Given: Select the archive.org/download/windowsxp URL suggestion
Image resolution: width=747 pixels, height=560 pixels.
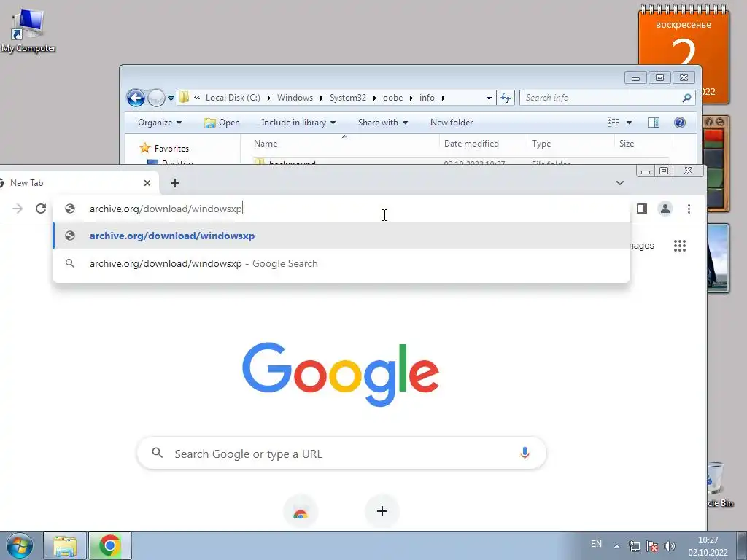Looking at the screenshot, I should [x=341, y=236].
